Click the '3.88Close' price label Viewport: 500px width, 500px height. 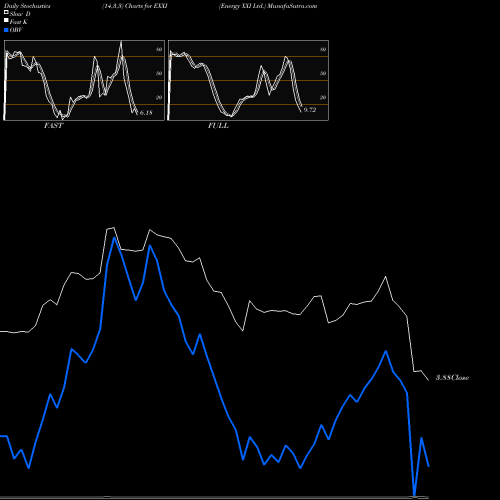coord(453,378)
